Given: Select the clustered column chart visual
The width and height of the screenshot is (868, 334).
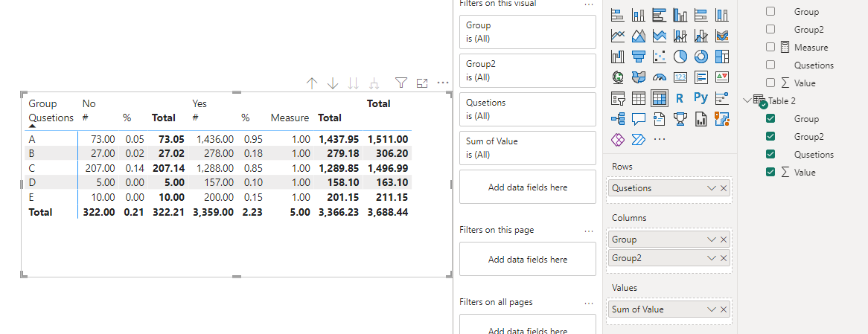Looking at the screenshot, I should [x=680, y=15].
